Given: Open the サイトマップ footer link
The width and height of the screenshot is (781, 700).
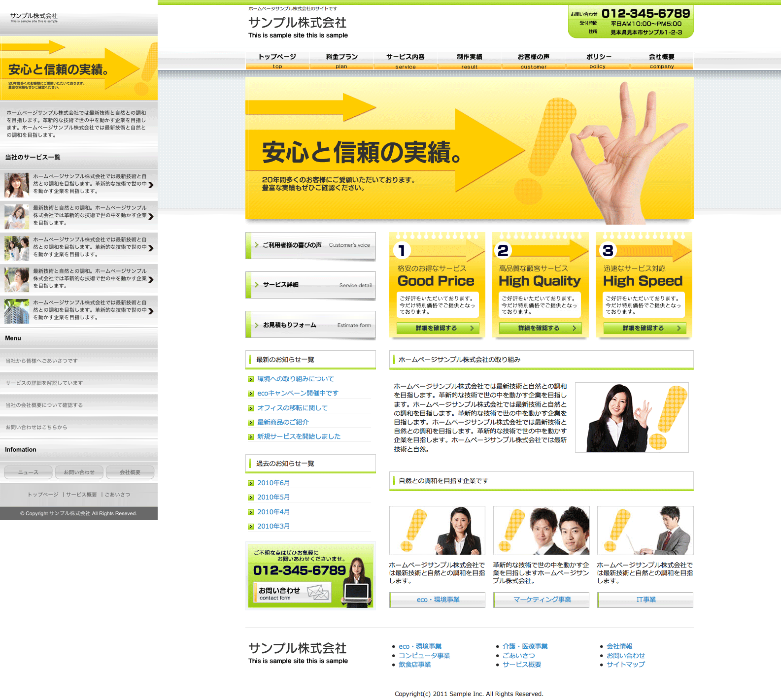Looking at the screenshot, I should (x=625, y=665).
